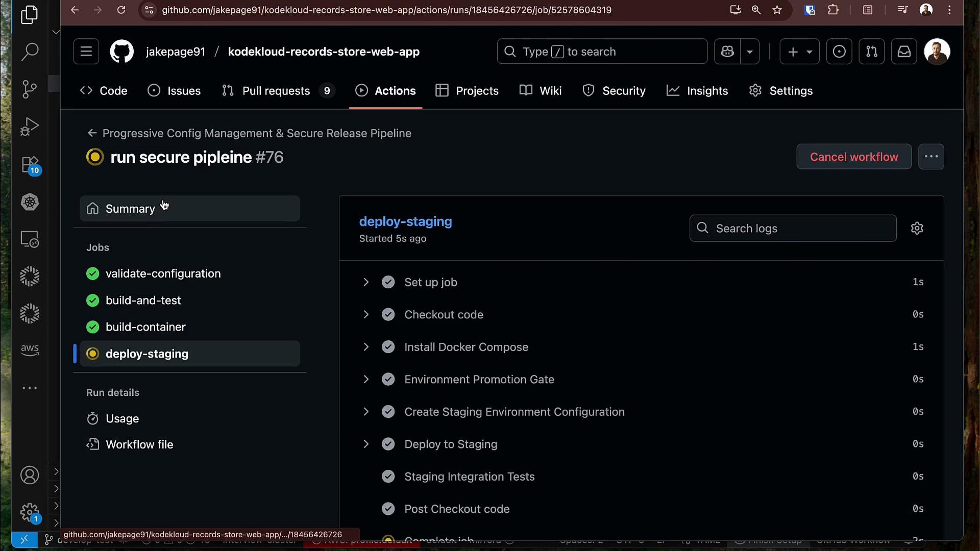The width and height of the screenshot is (980, 551).
Task: Open Run and Debug icon
Action: pos(30,127)
